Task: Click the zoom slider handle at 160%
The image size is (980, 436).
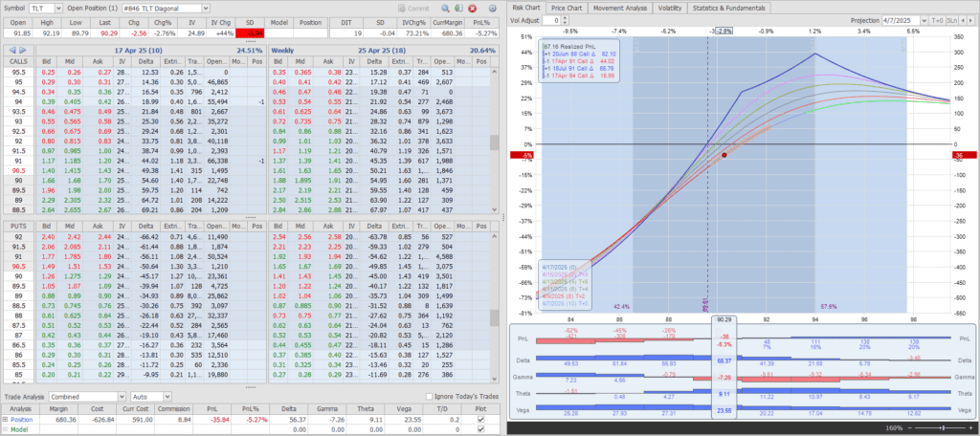Action: coord(945,428)
